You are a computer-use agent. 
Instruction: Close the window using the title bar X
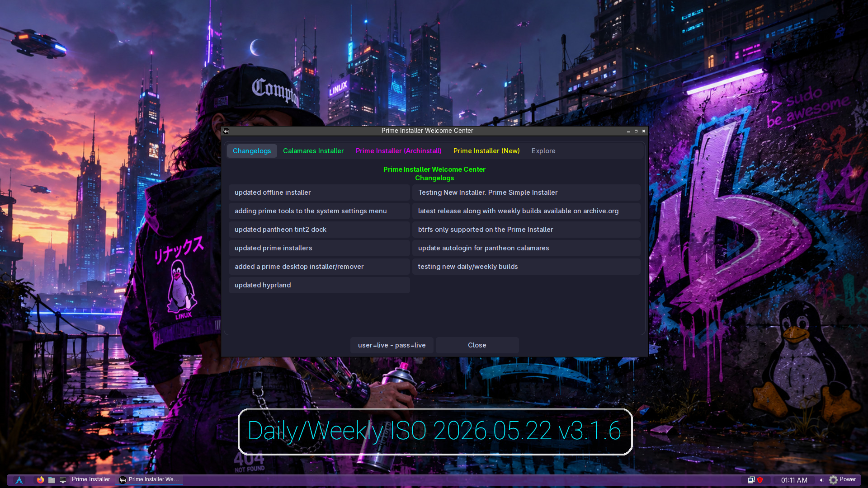644,131
